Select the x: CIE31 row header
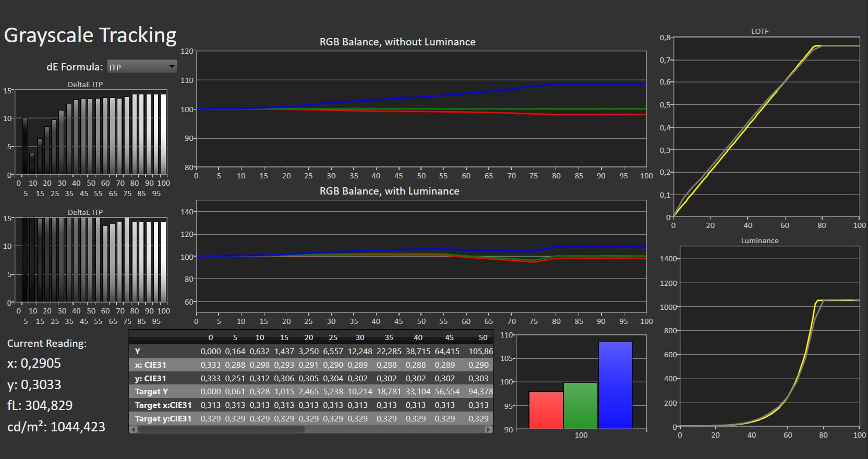The width and height of the screenshot is (868, 459). pyautogui.click(x=150, y=365)
